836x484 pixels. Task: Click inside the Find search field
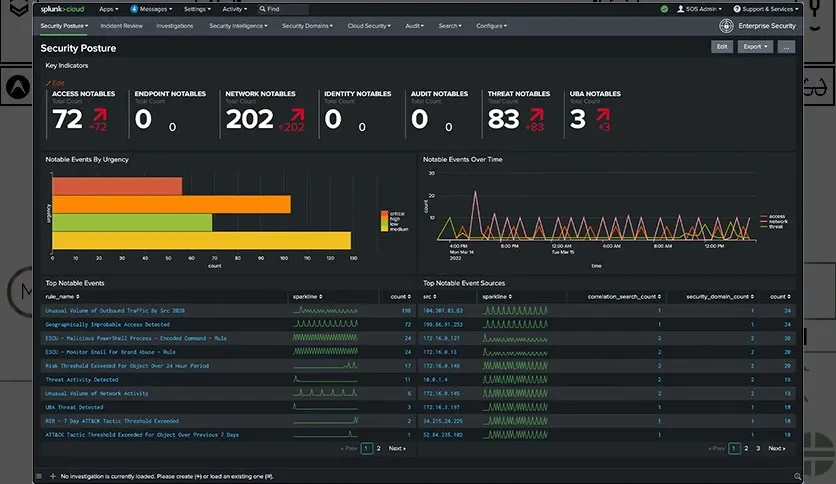(283, 9)
